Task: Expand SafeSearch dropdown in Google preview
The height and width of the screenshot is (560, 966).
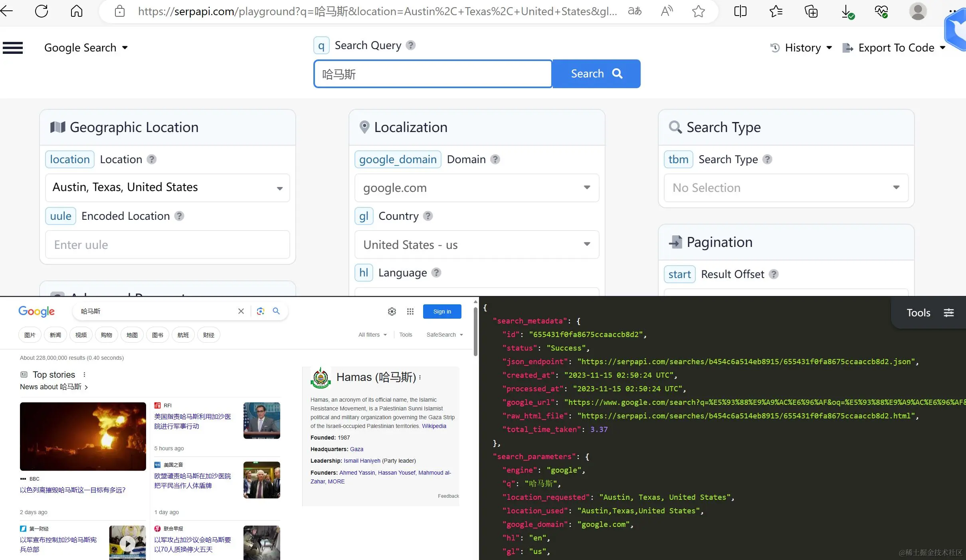Action: [x=445, y=335]
